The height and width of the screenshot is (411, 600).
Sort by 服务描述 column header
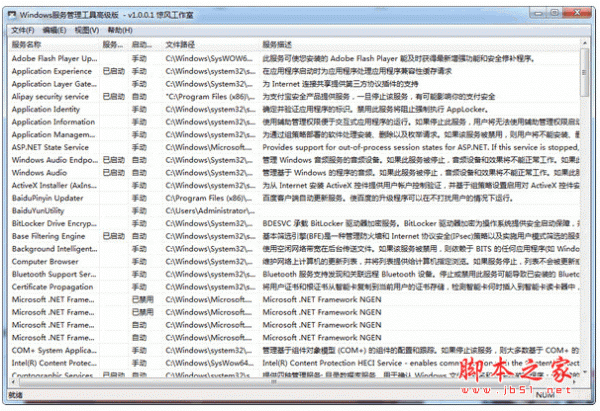tap(420, 45)
